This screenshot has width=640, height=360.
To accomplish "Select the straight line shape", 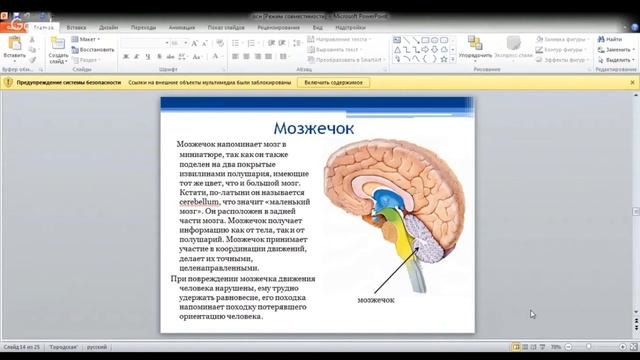I will tap(407, 40).
